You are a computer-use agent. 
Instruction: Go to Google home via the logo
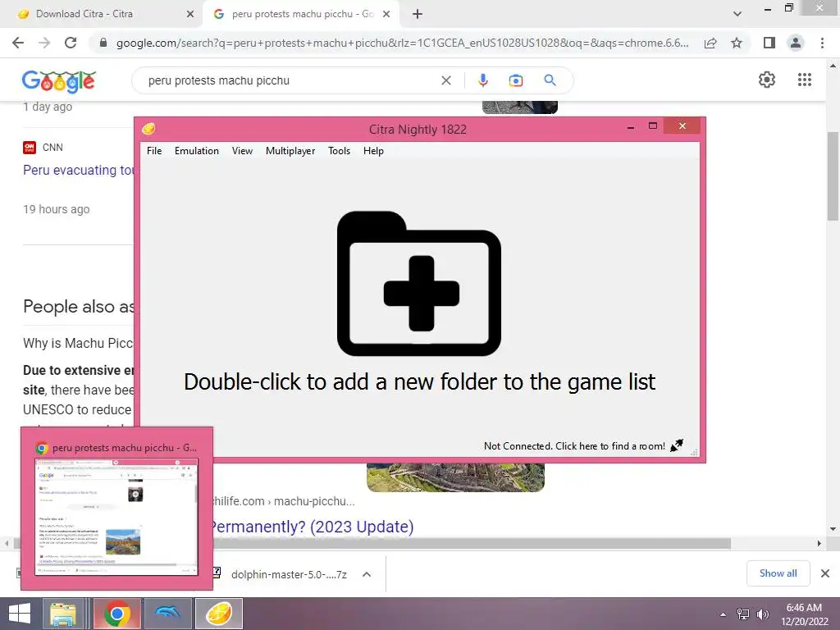tap(59, 81)
